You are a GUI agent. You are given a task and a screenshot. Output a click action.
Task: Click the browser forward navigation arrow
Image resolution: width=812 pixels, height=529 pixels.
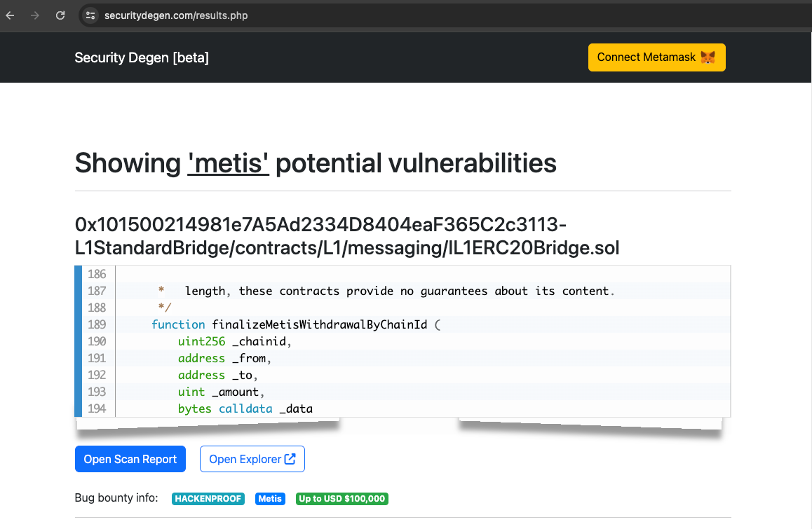(34, 15)
